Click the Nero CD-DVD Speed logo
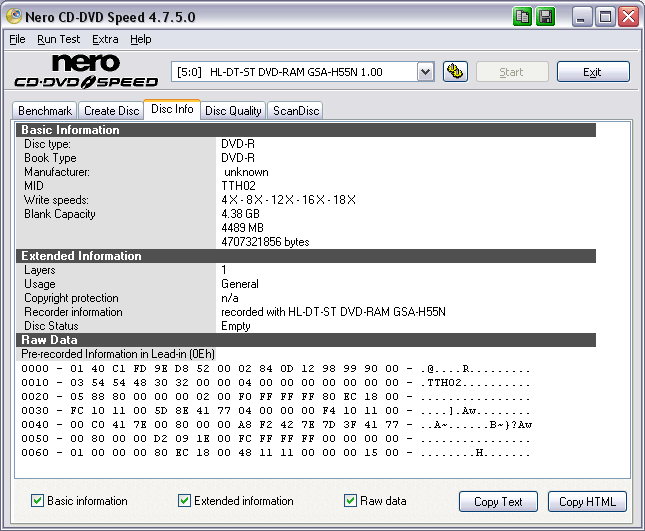Viewport: 645px width, 531px height. tap(86, 71)
